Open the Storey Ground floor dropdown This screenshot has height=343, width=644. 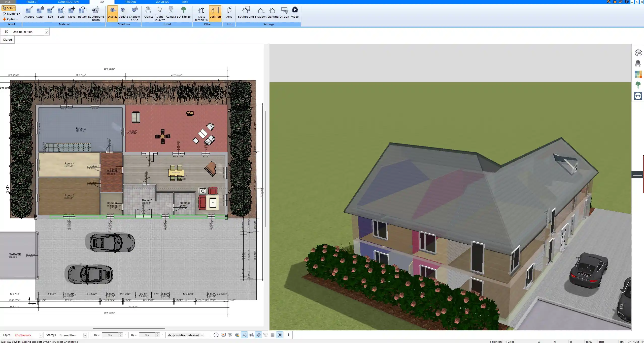pyautogui.click(x=85, y=335)
